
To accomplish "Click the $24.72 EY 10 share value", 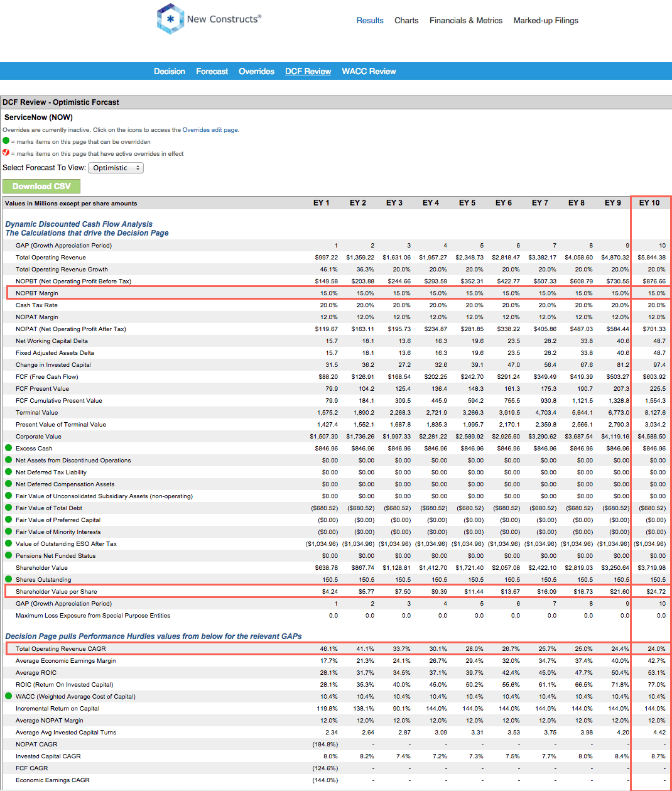I will click(656, 591).
